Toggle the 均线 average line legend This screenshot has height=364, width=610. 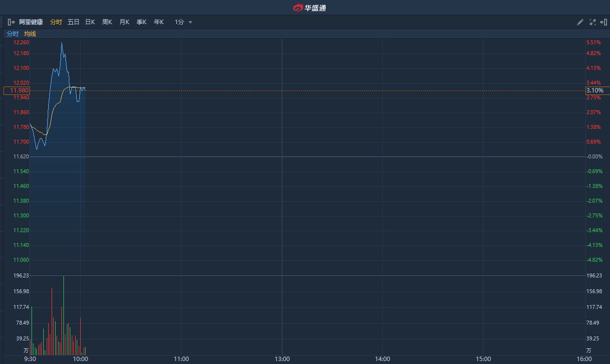tap(30, 34)
